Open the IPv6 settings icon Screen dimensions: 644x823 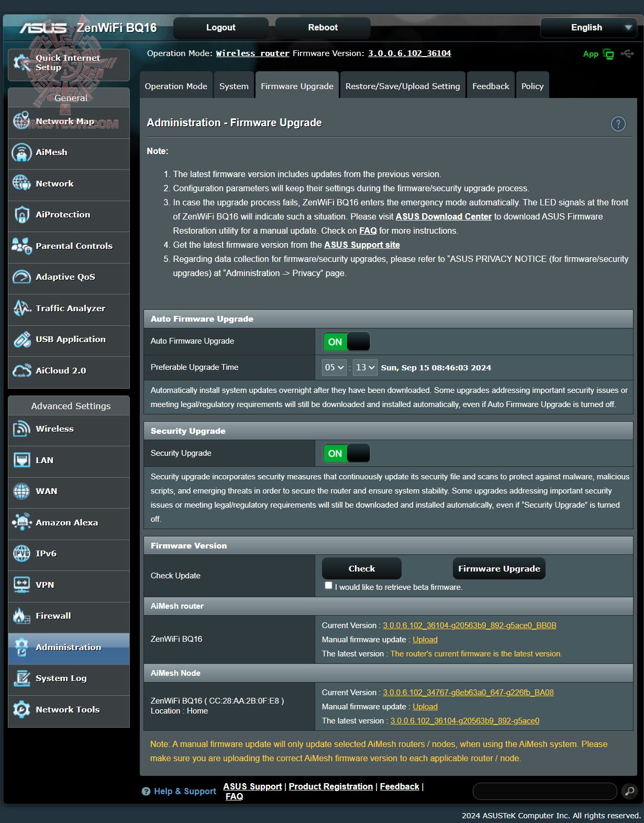(21, 553)
